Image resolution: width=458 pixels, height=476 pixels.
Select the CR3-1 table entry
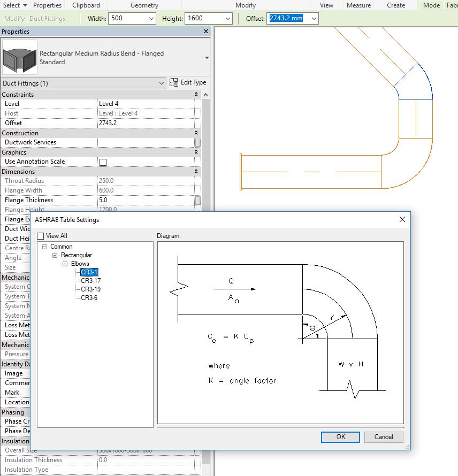point(89,272)
